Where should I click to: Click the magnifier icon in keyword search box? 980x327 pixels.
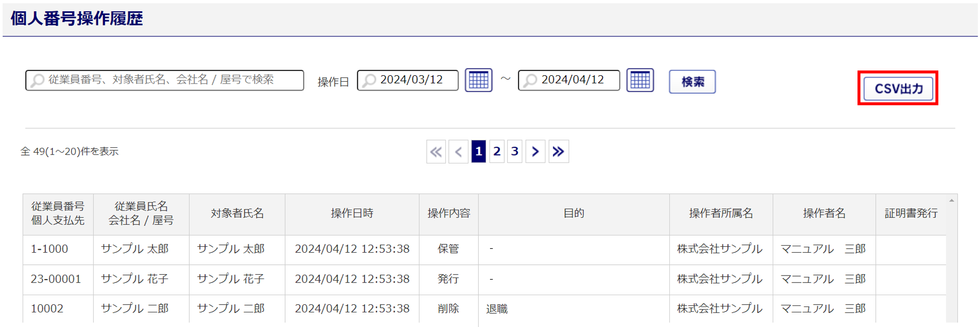tap(38, 80)
